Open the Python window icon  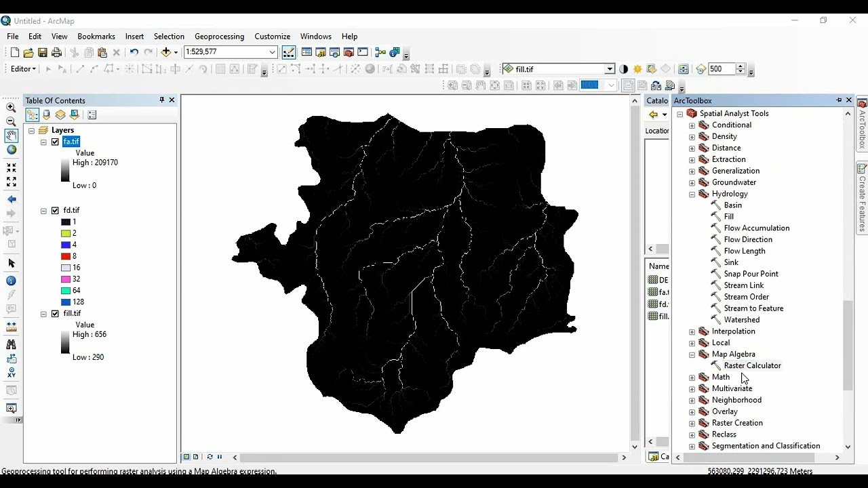pos(363,52)
